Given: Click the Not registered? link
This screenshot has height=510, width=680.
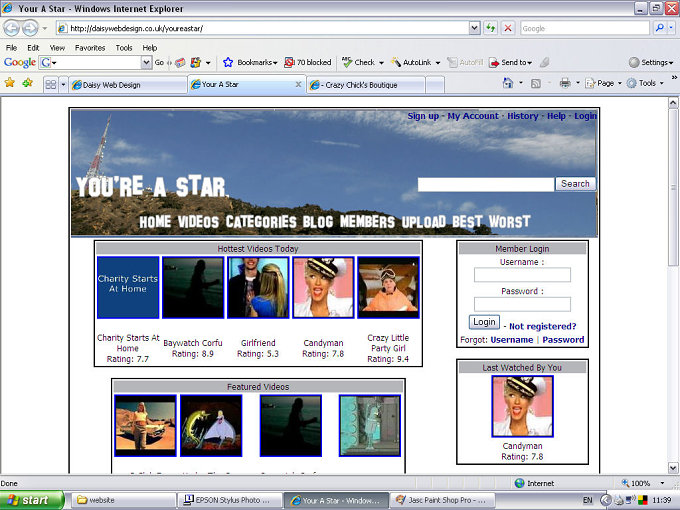Looking at the screenshot, I should [543, 327].
